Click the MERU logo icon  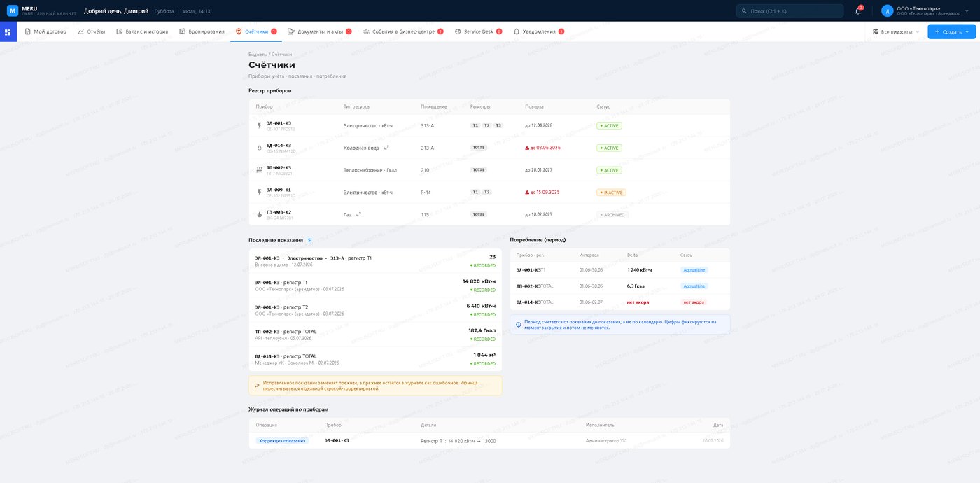tap(12, 10)
